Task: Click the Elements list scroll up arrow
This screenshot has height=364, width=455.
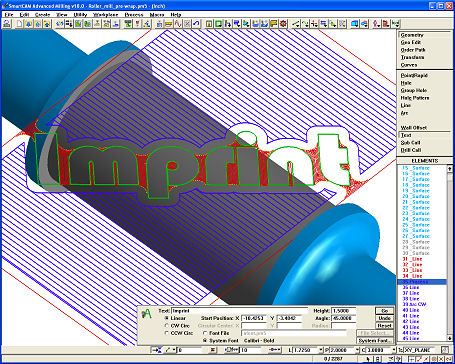Action: click(x=449, y=168)
